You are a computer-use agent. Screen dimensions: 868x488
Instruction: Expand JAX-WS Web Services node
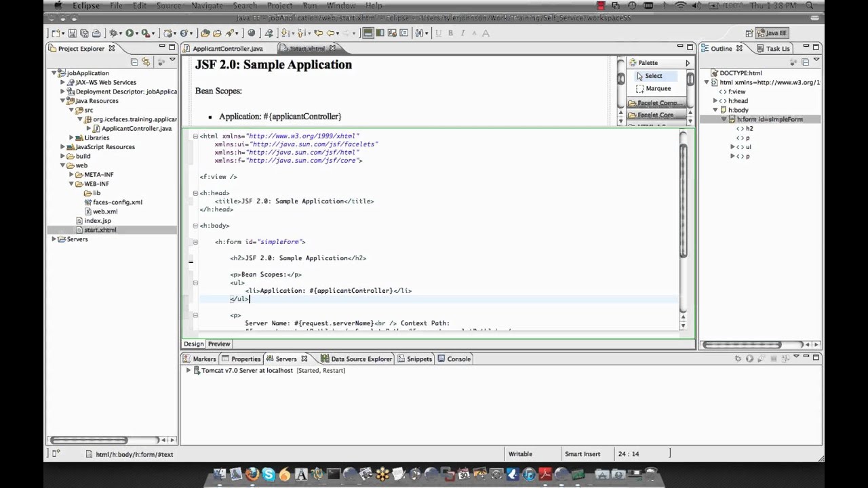coord(62,82)
